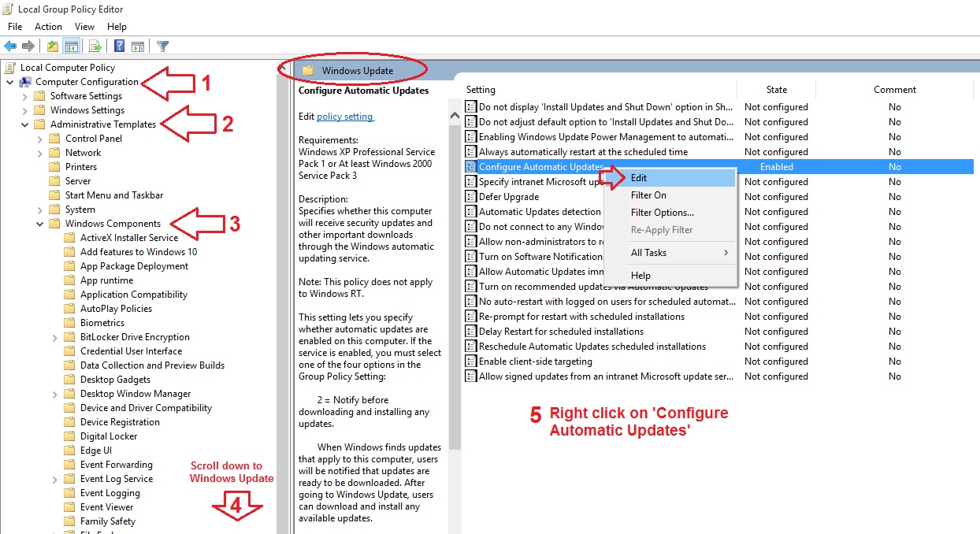Collapse the Windows Components folder

point(40,224)
